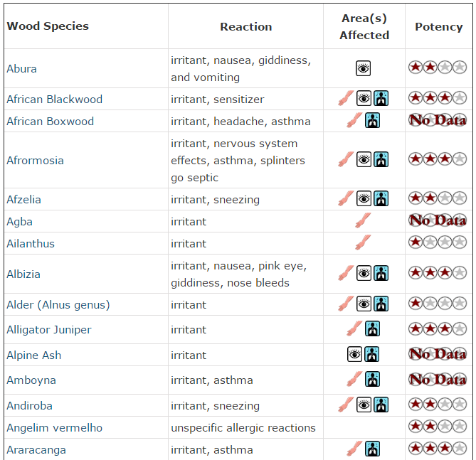Click the Abura potency star rating

pos(438,67)
